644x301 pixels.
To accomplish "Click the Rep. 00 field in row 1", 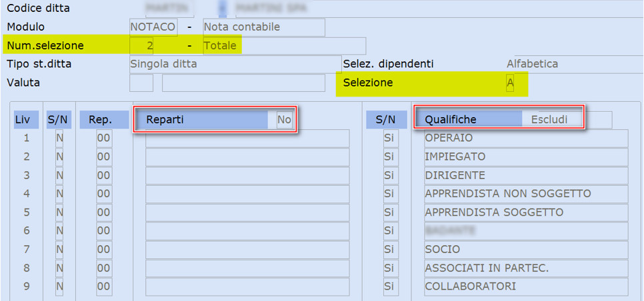I will [104, 139].
